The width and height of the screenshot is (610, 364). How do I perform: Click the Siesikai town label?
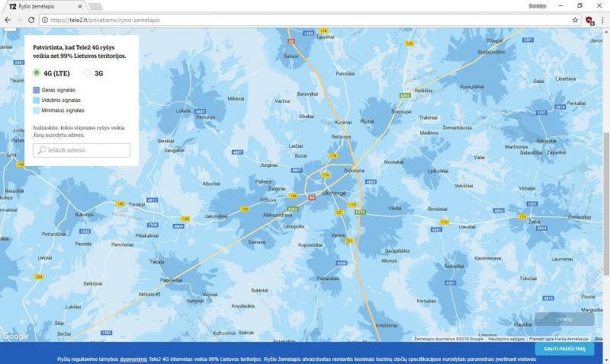165,141
